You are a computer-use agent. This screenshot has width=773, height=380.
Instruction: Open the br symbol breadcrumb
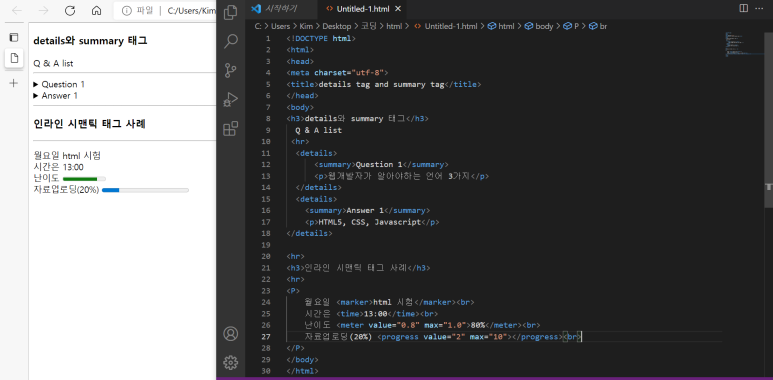click(598, 27)
